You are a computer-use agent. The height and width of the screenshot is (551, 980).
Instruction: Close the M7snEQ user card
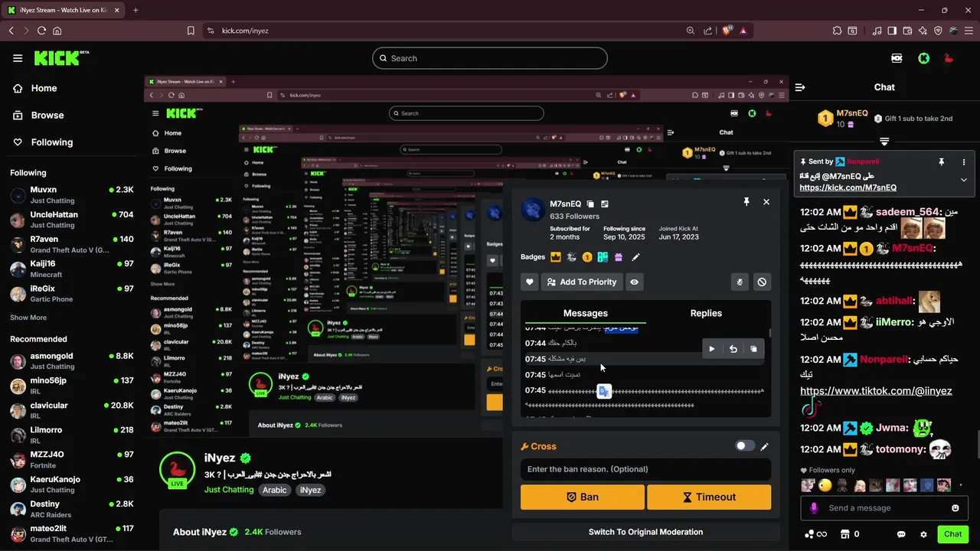[766, 202]
